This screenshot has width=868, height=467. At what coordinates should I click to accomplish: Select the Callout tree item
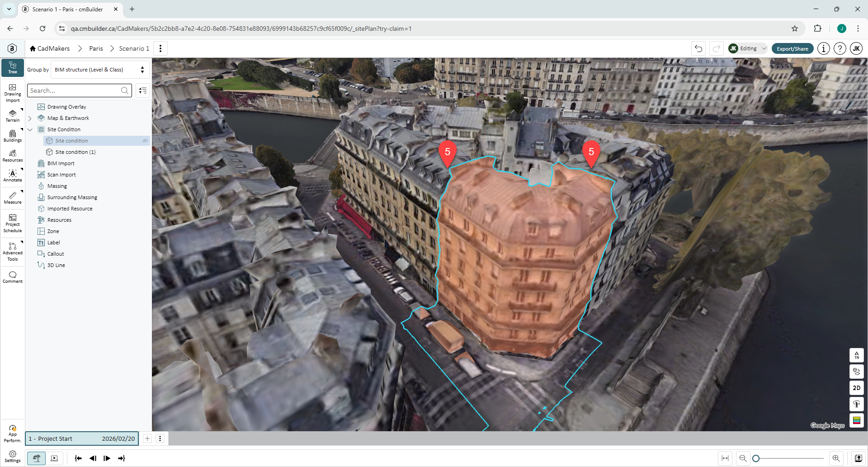point(56,254)
